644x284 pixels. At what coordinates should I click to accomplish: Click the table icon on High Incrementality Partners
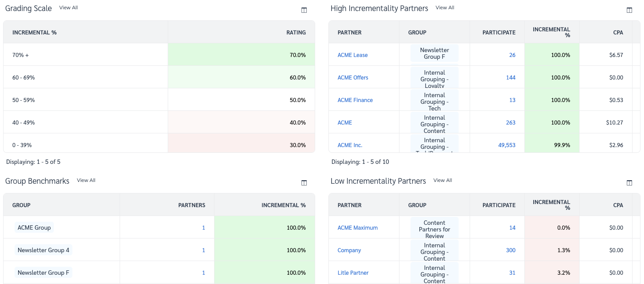pos(629,10)
